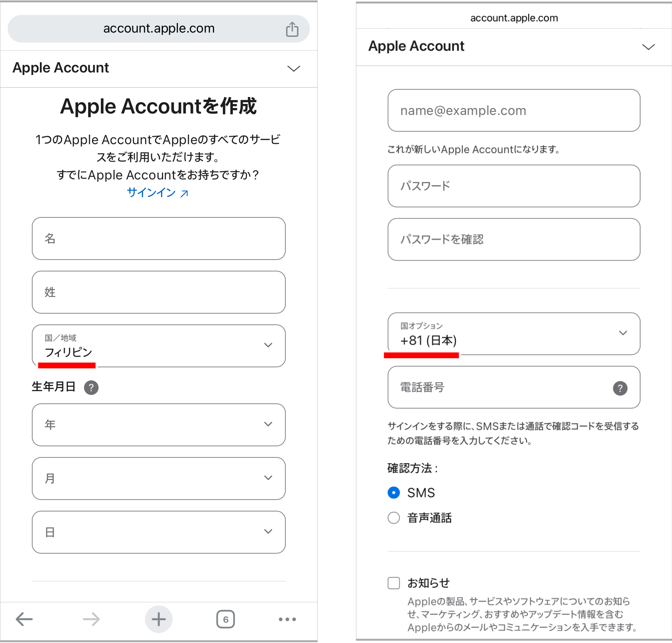Expand the Apple Account menu on right screen
Screen dimensions: 672x643
coord(648,47)
